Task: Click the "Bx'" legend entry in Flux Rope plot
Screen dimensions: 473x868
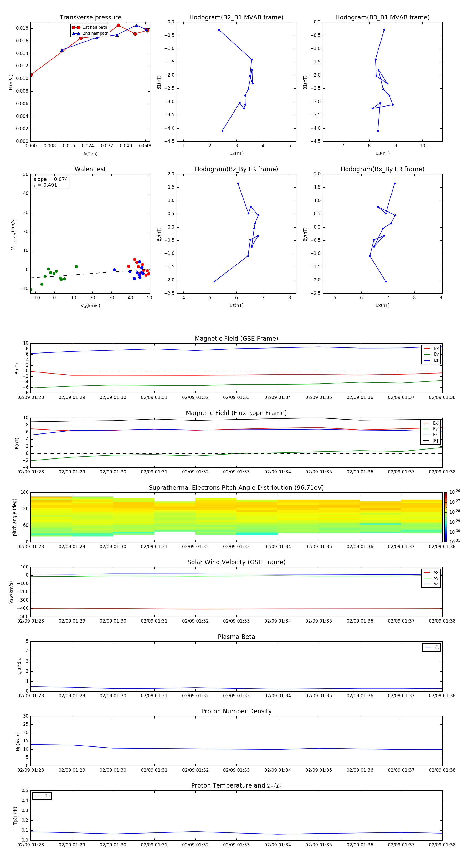Action: tap(431, 423)
